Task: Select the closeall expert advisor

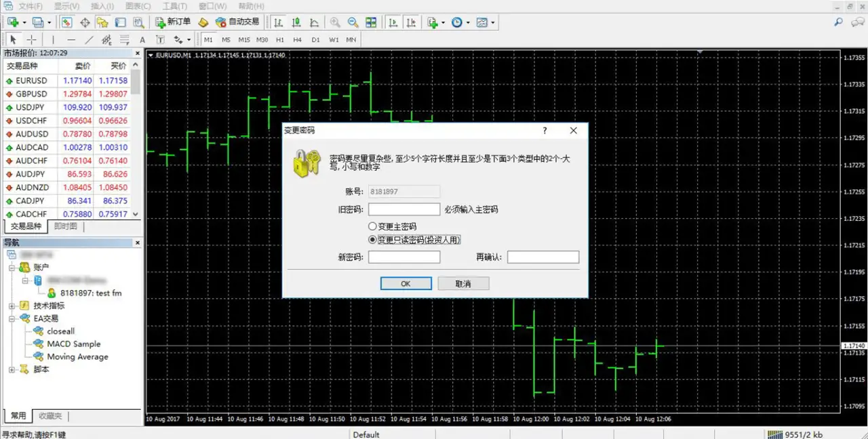Action: [x=60, y=331]
